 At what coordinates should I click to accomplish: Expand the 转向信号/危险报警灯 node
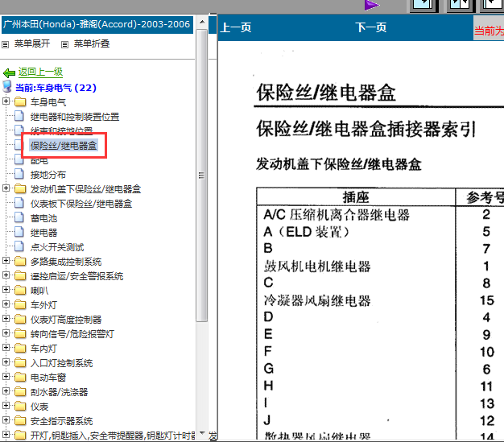[x=6, y=333]
